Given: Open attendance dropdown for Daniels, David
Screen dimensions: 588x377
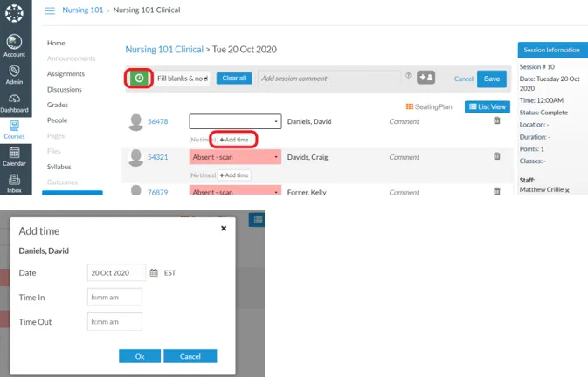Looking at the screenshot, I should pos(235,121).
